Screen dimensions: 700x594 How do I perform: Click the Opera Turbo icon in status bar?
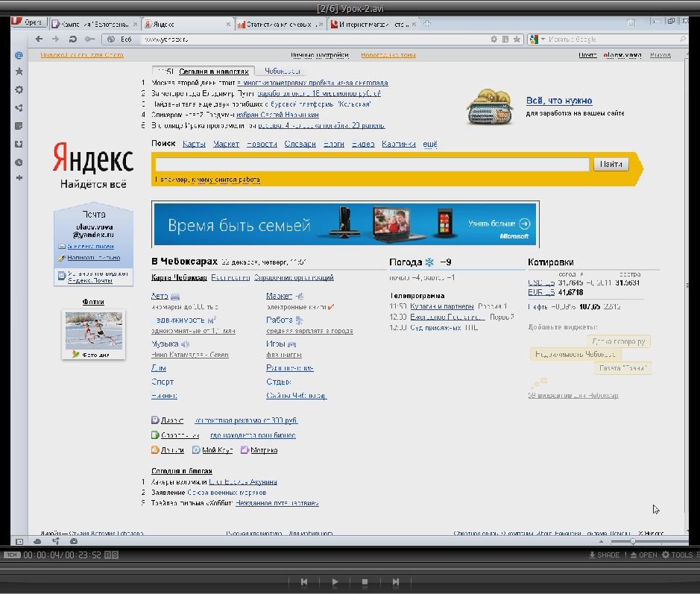[74, 541]
